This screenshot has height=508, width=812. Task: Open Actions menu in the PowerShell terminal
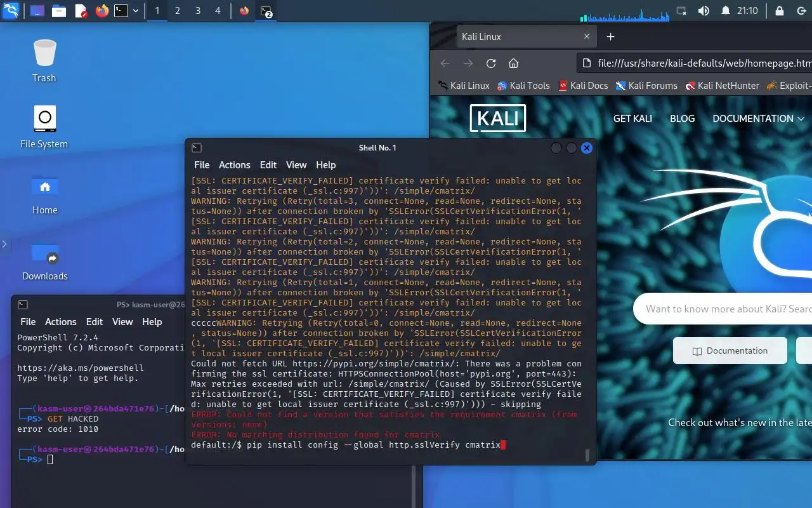(61, 322)
